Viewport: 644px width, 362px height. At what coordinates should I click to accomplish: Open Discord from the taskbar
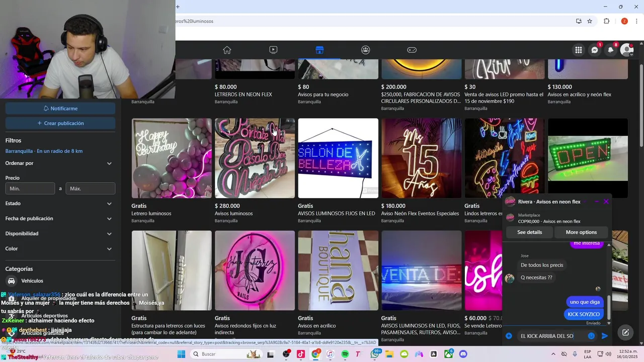(463, 354)
